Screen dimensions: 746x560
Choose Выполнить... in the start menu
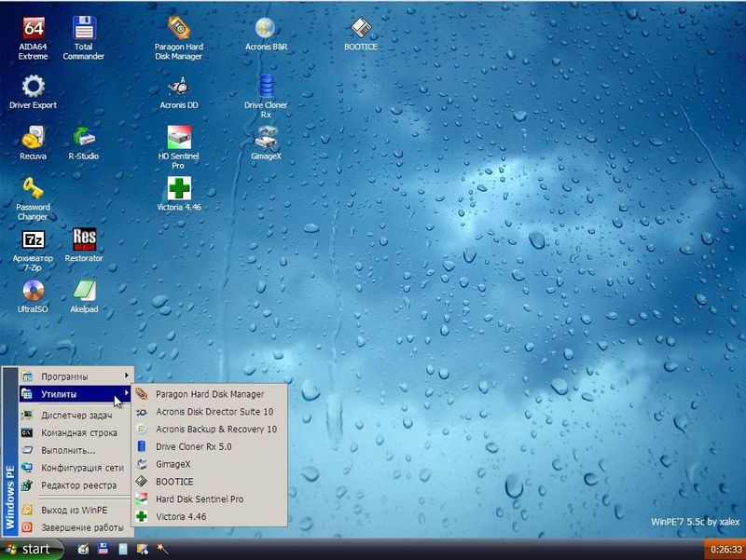point(76,450)
